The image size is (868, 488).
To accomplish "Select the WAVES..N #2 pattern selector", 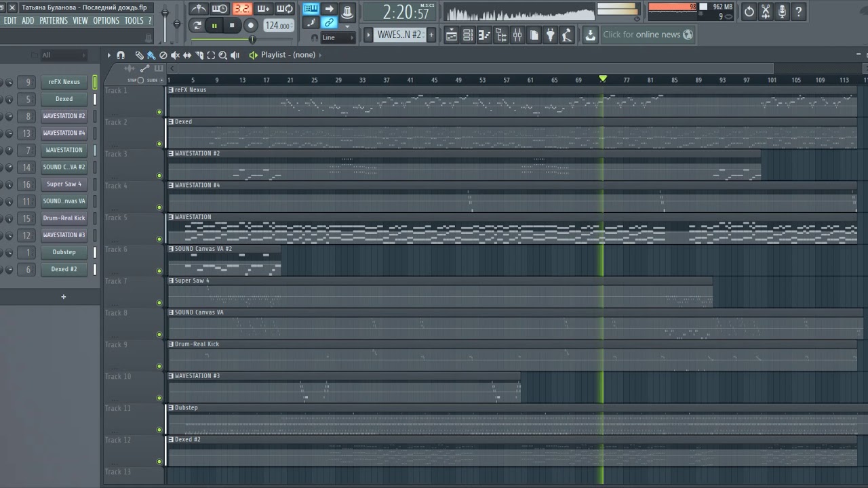I will coord(399,35).
